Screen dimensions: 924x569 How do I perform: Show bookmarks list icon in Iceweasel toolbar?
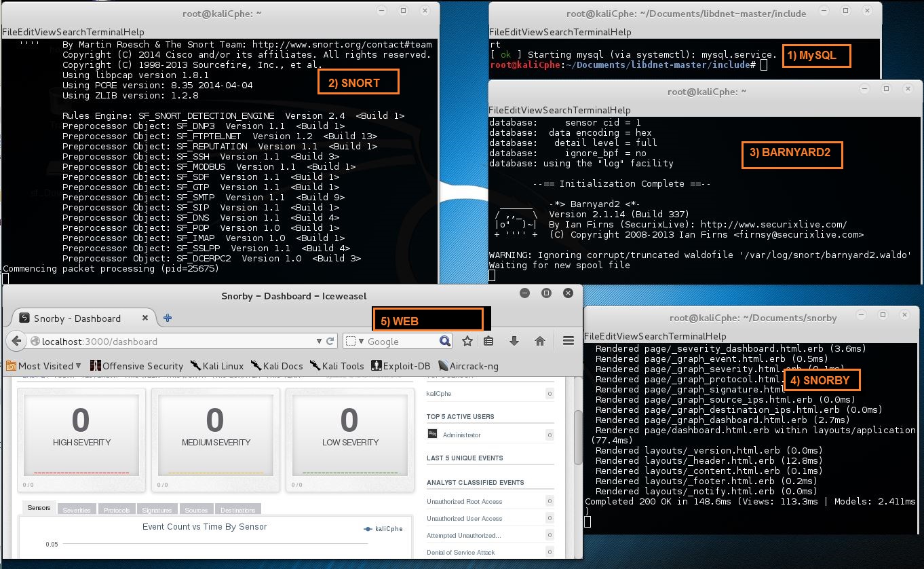pyautogui.click(x=488, y=341)
